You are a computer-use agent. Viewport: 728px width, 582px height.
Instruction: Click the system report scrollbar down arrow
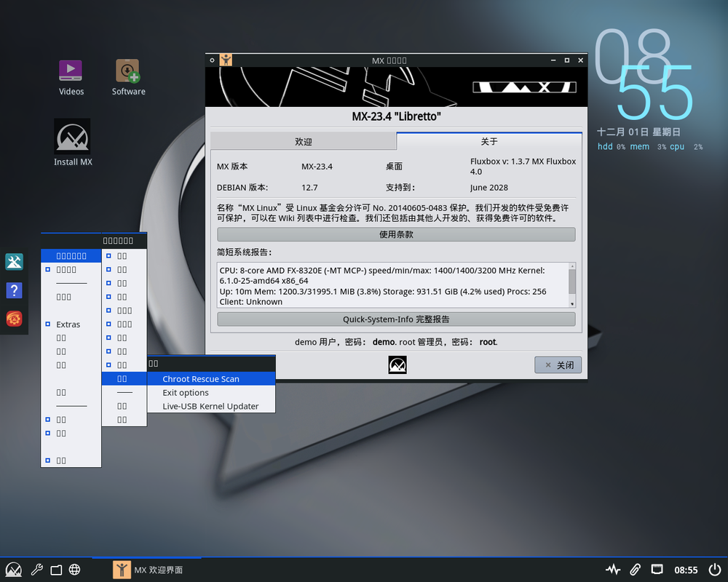pos(572,304)
